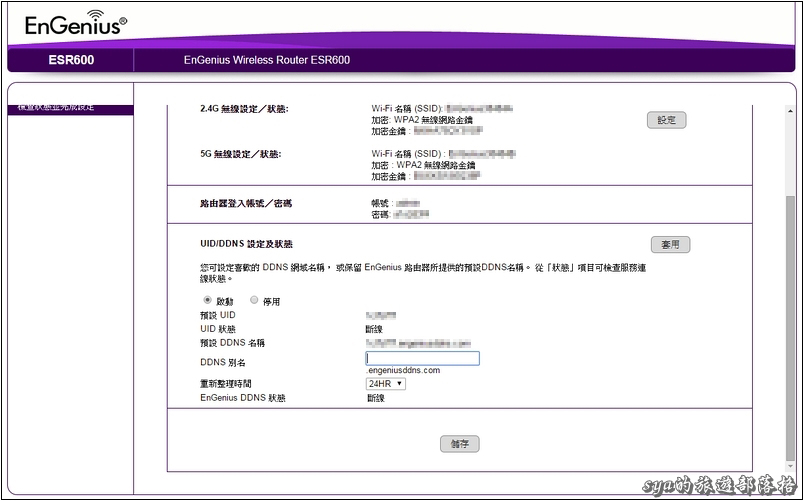
Task: Click the 5G 無線設定/狀態 heading
Action: click(241, 154)
